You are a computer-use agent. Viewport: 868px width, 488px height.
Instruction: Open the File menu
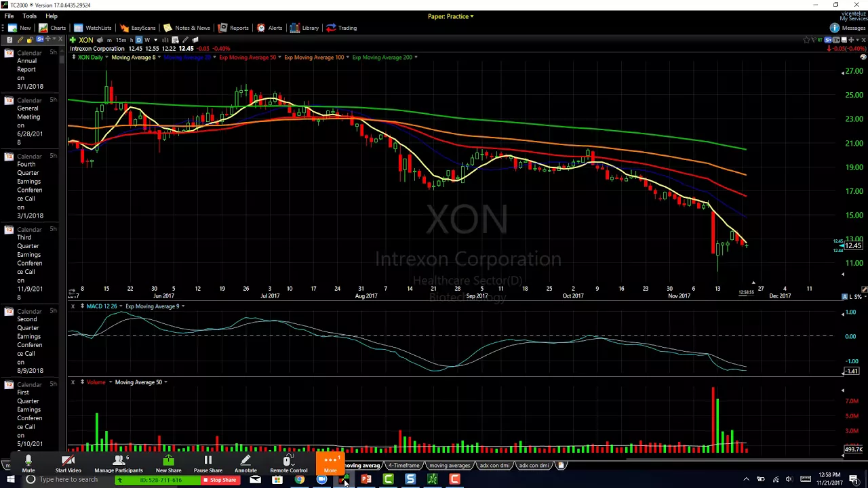[9, 16]
